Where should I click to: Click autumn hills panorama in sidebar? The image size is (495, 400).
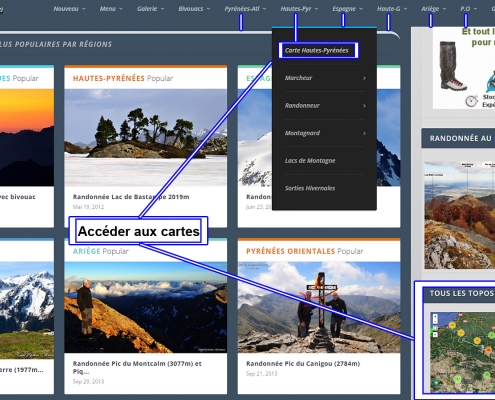[459, 215]
